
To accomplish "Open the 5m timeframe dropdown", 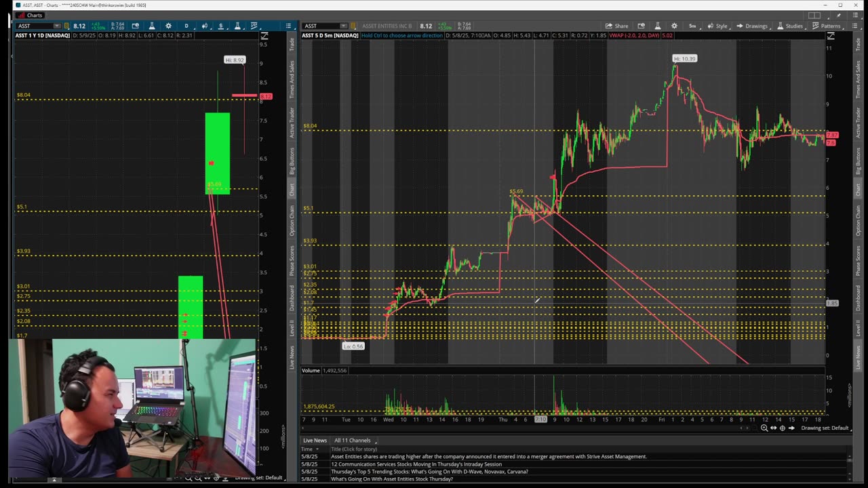I will (693, 26).
